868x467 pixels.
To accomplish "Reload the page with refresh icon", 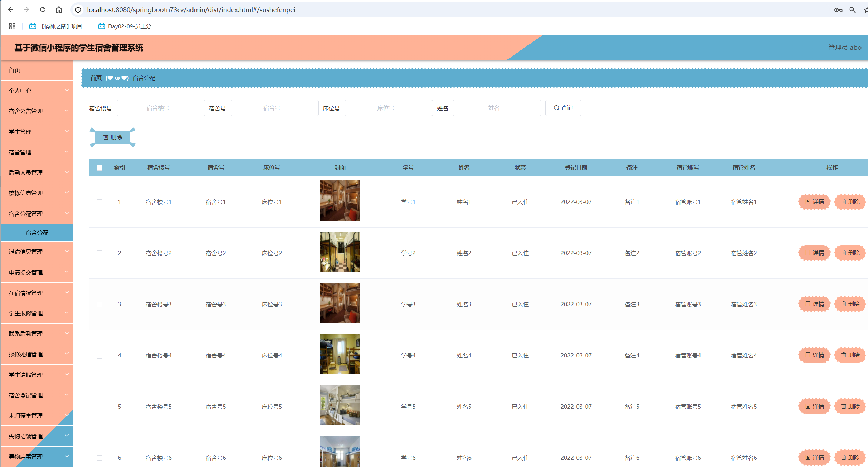I will click(43, 10).
